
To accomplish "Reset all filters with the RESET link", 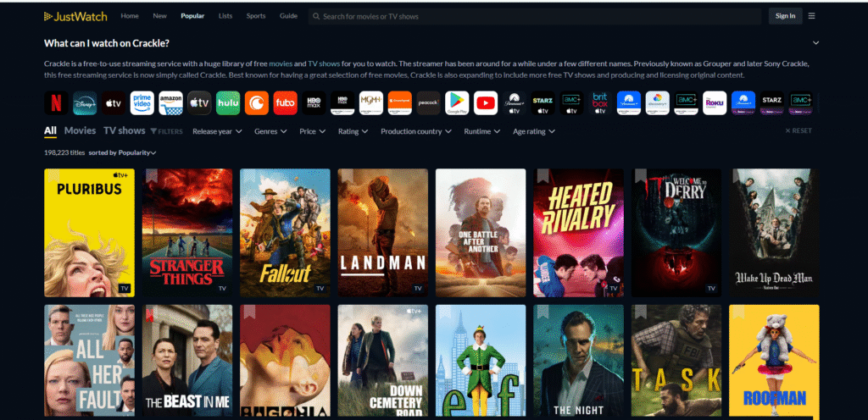I will pyautogui.click(x=798, y=131).
